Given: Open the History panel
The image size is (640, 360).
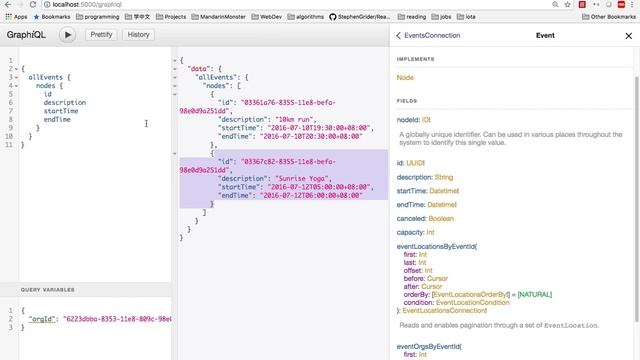Looking at the screenshot, I should [x=138, y=35].
